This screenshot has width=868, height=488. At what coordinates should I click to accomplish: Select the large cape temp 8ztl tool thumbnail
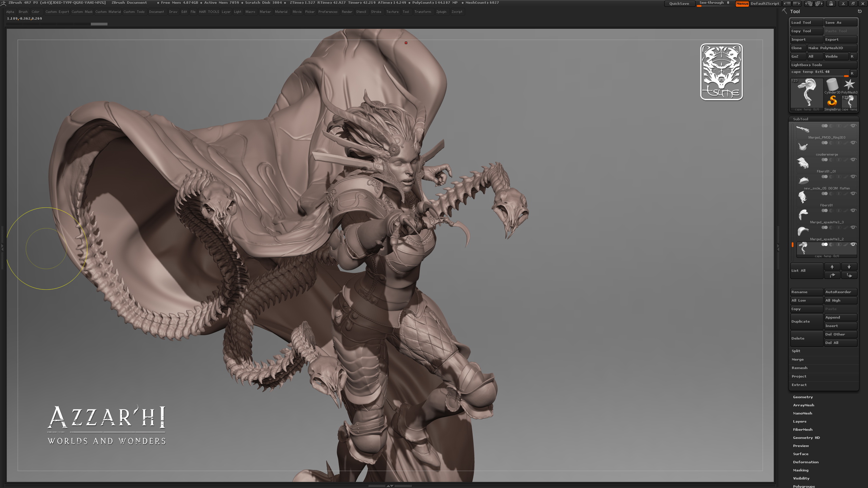(x=807, y=95)
